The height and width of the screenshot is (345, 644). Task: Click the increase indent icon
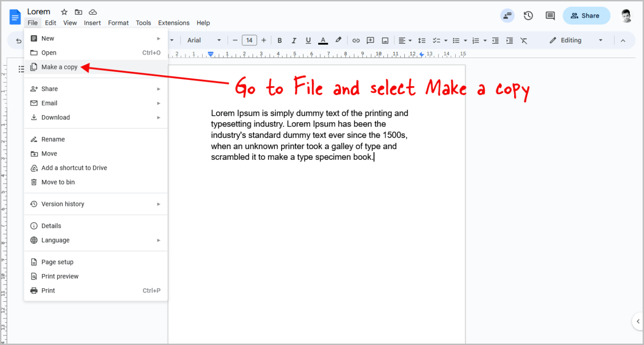[x=509, y=40]
